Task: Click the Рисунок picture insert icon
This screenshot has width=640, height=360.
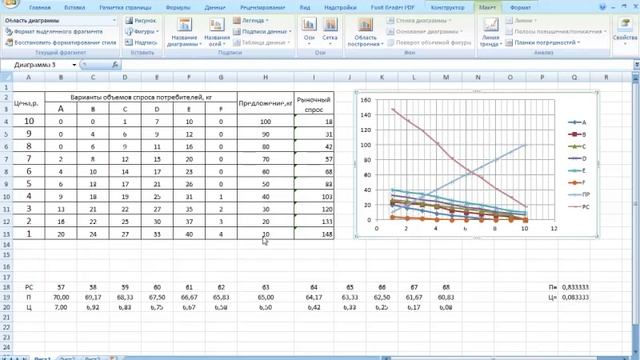Action: pos(129,20)
